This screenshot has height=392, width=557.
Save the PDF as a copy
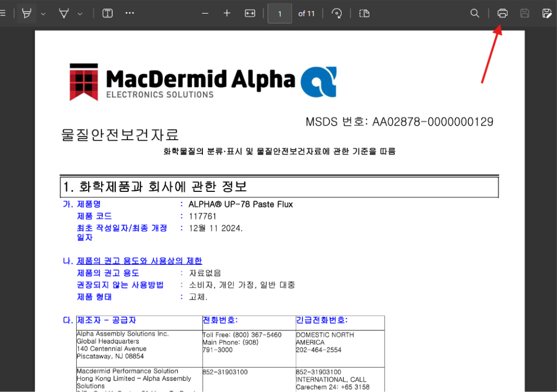tap(547, 14)
